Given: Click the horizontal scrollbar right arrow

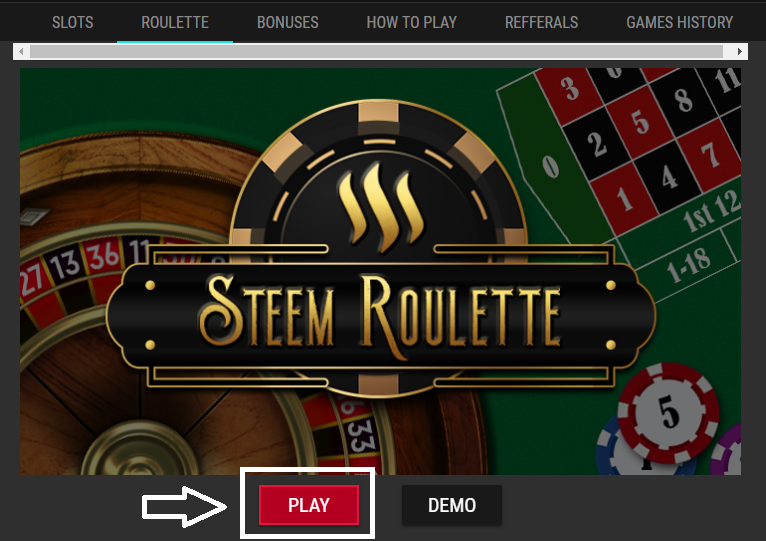Looking at the screenshot, I should tap(740, 51).
